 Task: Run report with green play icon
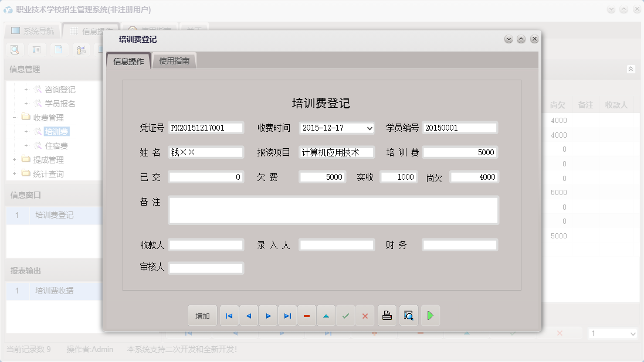tap(430, 316)
